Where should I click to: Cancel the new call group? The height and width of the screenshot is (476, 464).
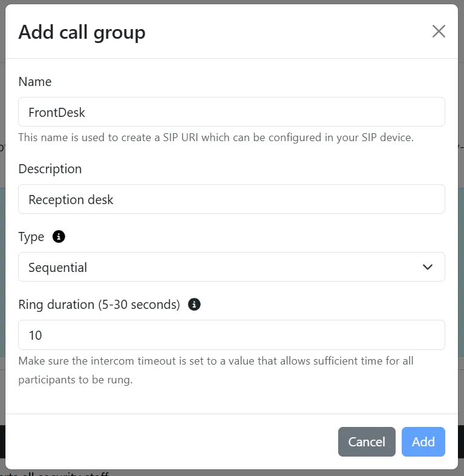pos(367,441)
